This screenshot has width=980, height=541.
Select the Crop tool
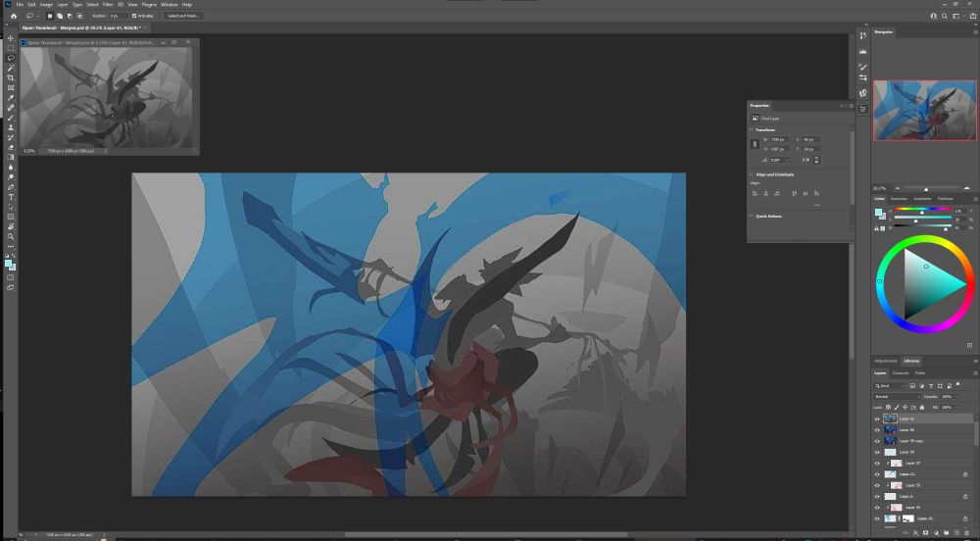(11, 78)
